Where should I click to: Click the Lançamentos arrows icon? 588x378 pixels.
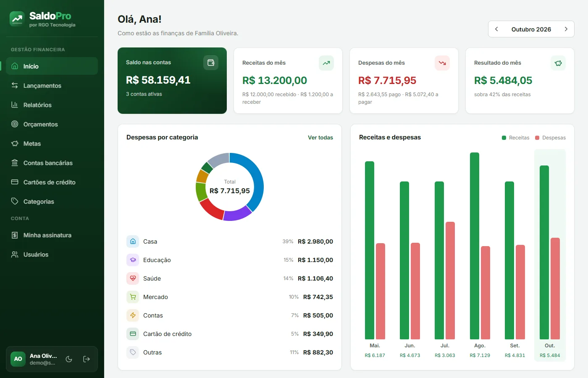[15, 85]
